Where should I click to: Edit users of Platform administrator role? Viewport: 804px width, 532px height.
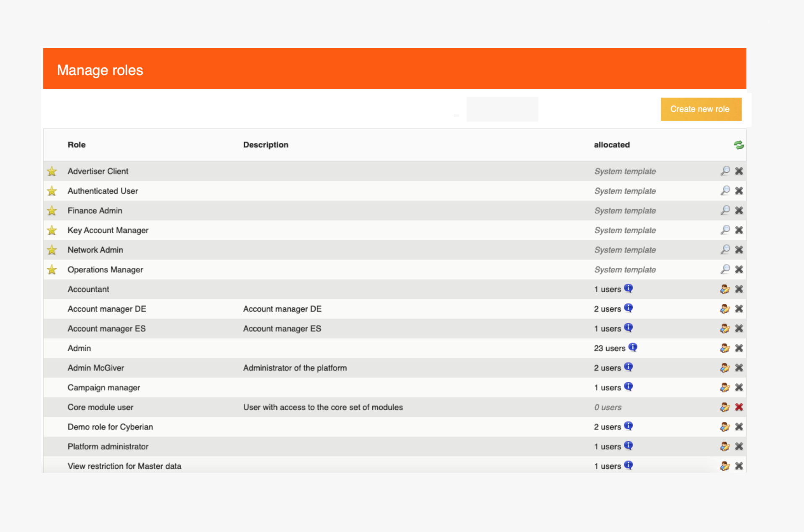point(725,446)
